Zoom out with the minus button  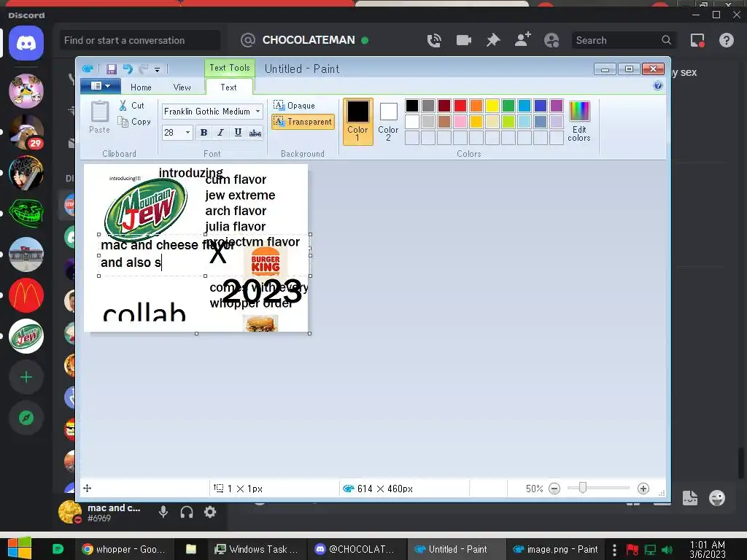[554, 489]
